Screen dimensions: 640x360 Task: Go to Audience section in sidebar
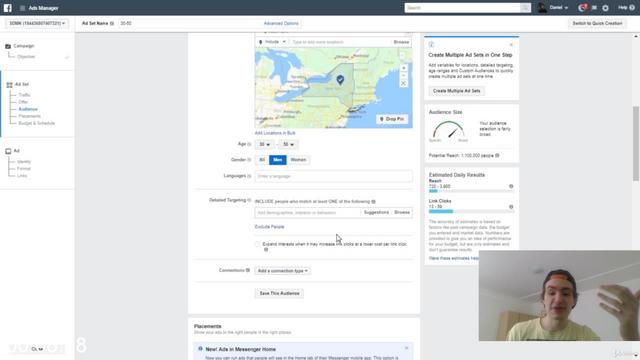tap(28, 109)
